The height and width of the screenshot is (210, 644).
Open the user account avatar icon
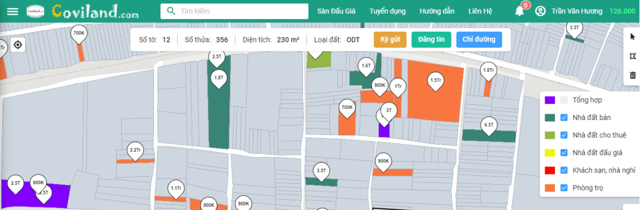540,11
